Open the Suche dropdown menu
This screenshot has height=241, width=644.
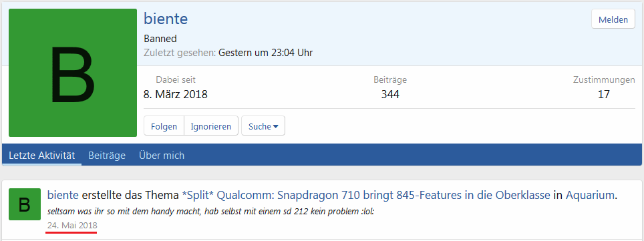(263, 126)
